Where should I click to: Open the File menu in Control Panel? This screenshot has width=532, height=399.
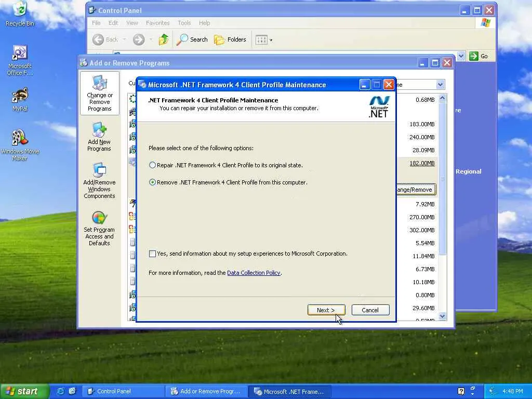coord(96,23)
